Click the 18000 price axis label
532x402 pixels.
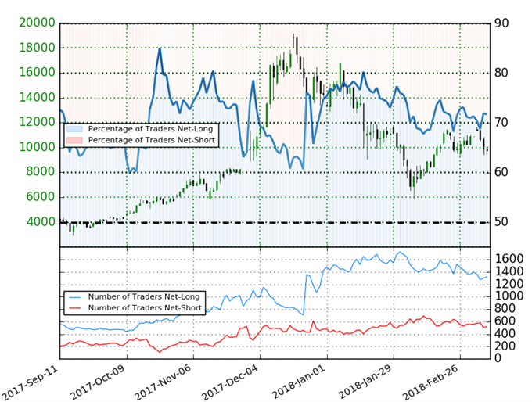click(x=37, y=48)
